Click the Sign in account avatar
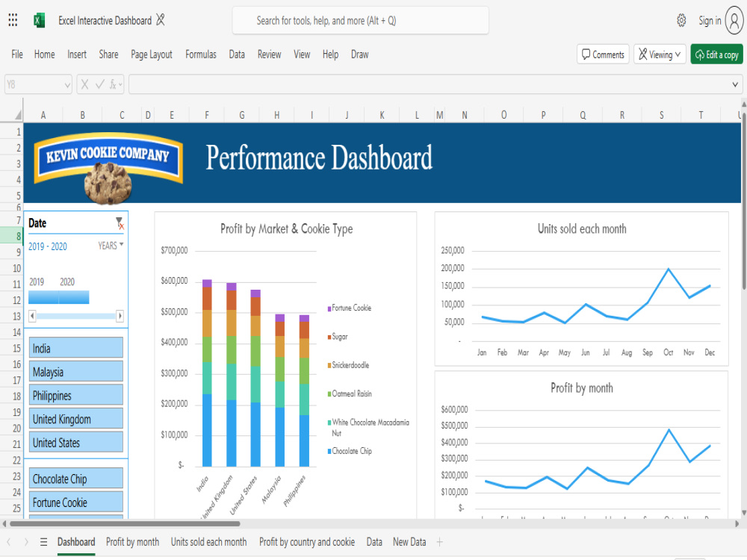747x560 pixels. coord(734,21)
